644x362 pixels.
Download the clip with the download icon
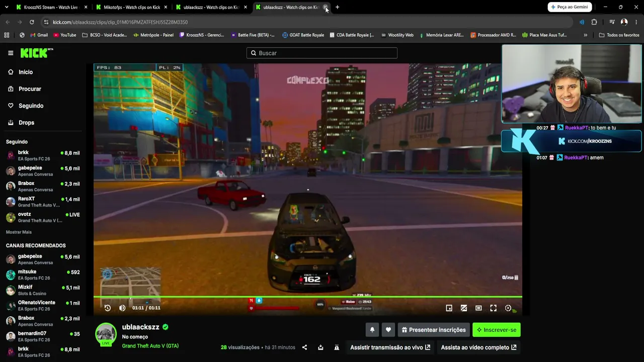(x=320, y=347)
